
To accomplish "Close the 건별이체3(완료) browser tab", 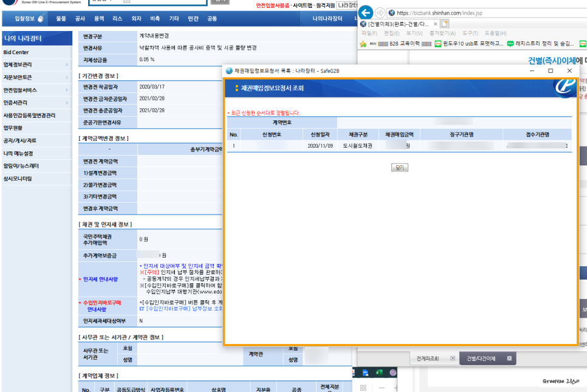I will [435, 24].
